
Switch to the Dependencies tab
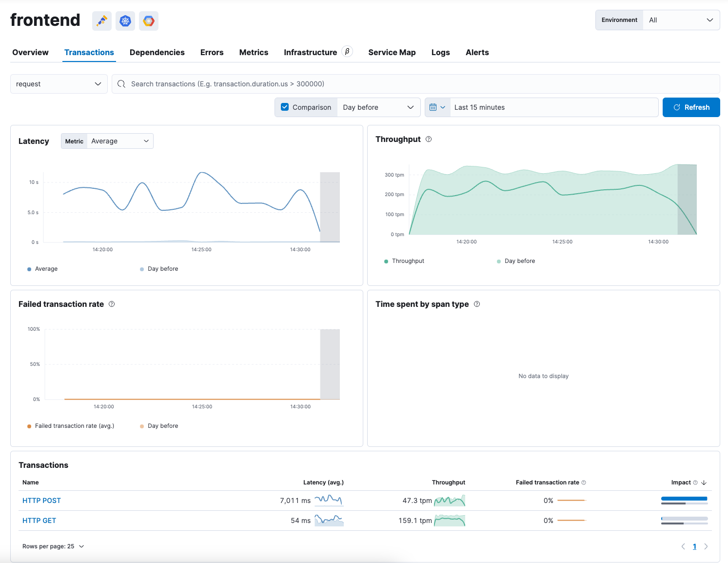coord(157,52)
